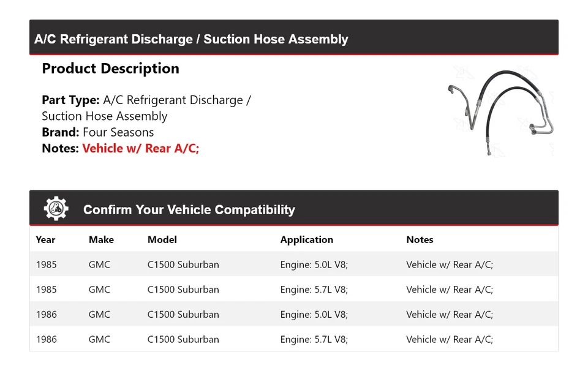Click the last row's Engine: 5.7L V8 cell
This screenshot has height=371, width=588.
click(314, 339)
